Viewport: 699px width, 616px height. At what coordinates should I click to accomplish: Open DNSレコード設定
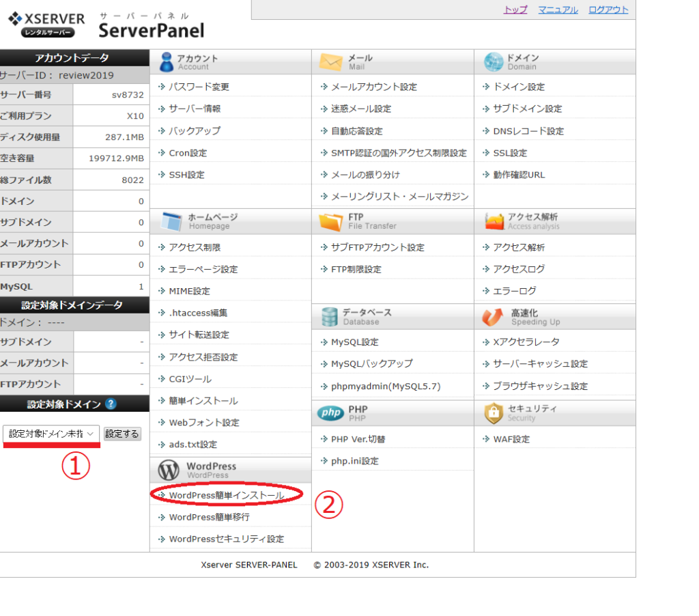coord(528,131)
